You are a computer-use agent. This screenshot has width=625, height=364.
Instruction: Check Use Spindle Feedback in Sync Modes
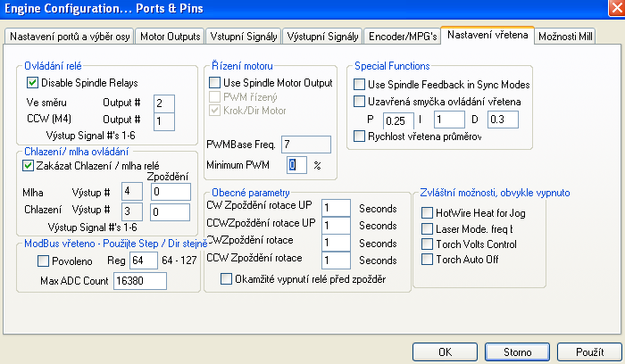tap(359, 84)
